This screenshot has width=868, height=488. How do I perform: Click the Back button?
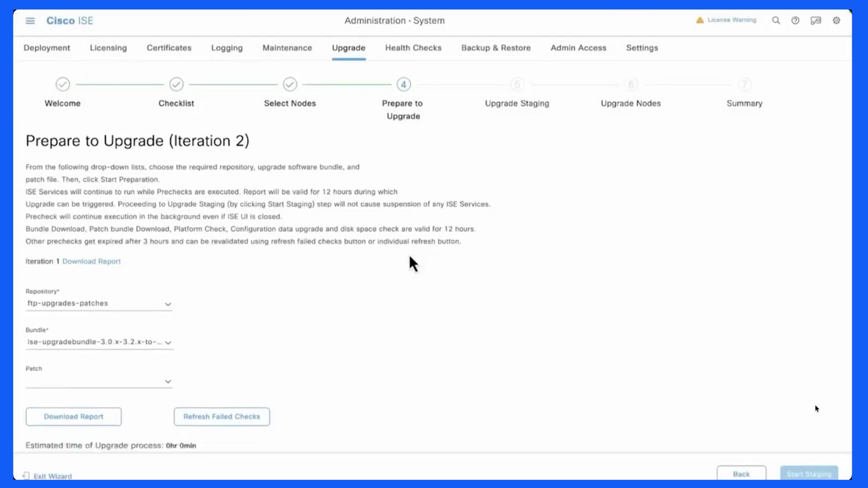pyautogui.click(x=741, y=474)
